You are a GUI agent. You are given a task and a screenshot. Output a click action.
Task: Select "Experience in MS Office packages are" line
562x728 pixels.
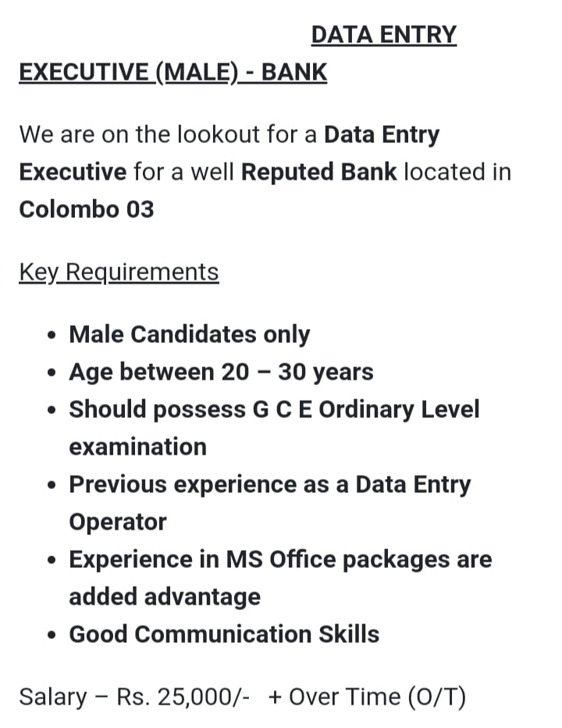(280, 559)
